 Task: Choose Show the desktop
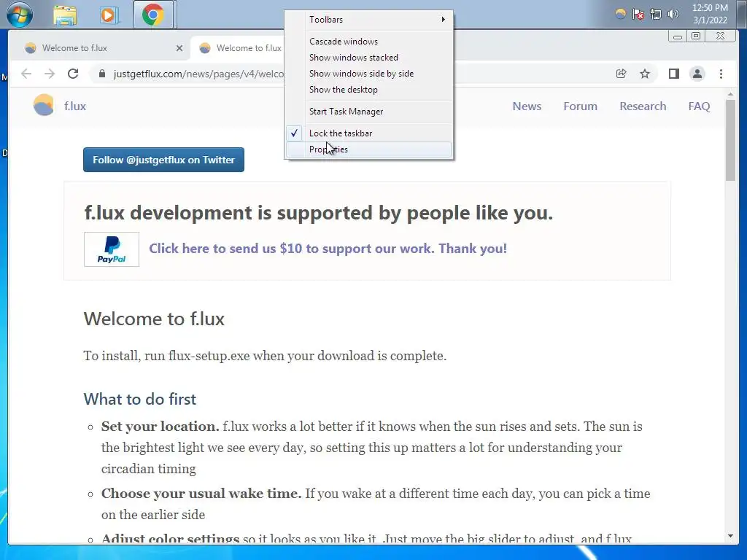point(369,90)
